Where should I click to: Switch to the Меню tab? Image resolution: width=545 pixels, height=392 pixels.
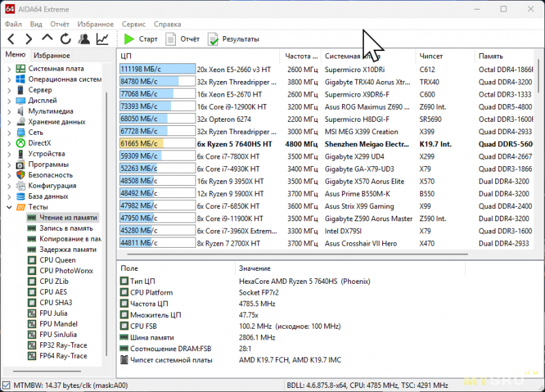(x=15, y=54)
